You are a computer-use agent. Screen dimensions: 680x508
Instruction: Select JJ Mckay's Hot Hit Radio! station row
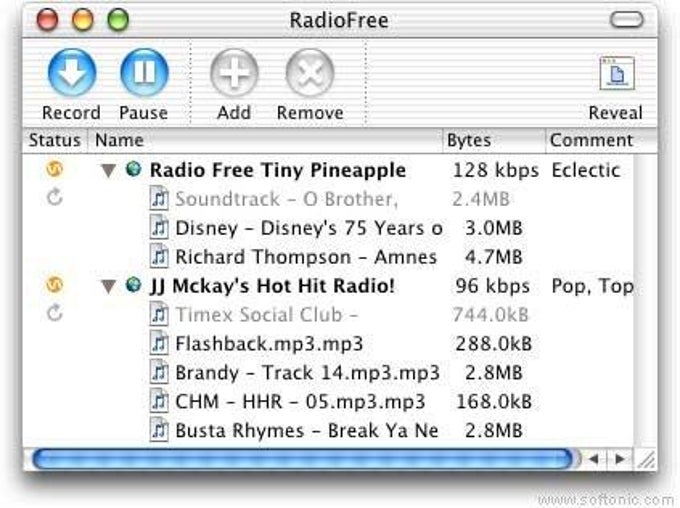click(328, 286)
